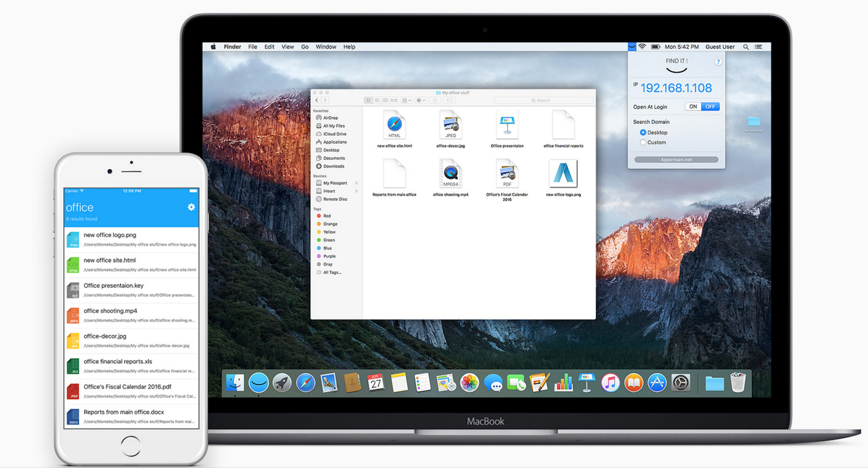
Task: Open System Preferences in the Dock
Action: 680,383
